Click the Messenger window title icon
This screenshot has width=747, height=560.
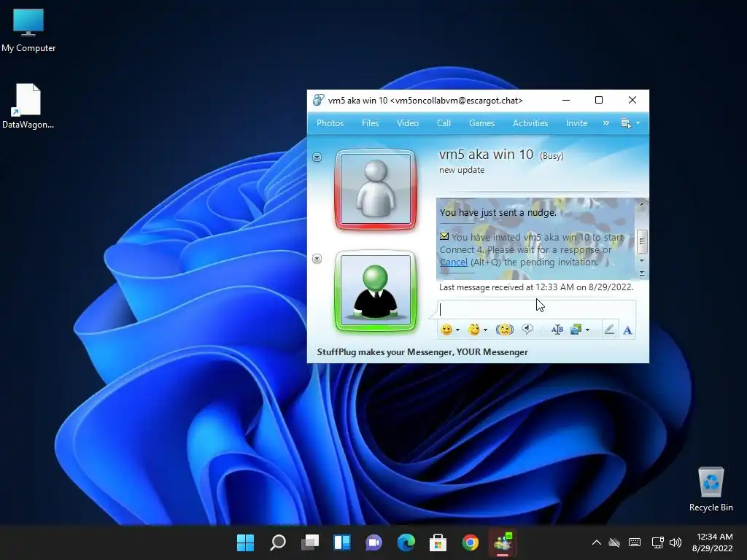[318, 100]
